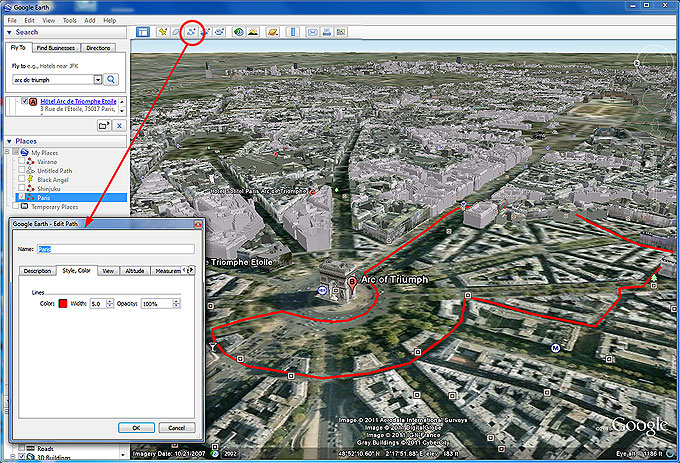The width and height of the screenshot is (680, 463).
Task: Toggle the sidebar panel button
Action: (142, 32)
